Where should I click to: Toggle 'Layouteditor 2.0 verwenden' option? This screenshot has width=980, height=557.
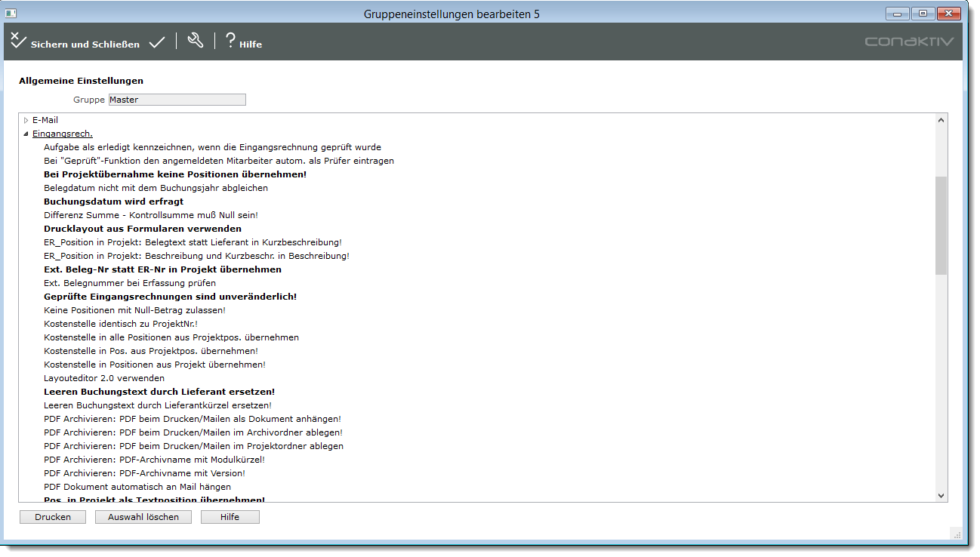104,378
